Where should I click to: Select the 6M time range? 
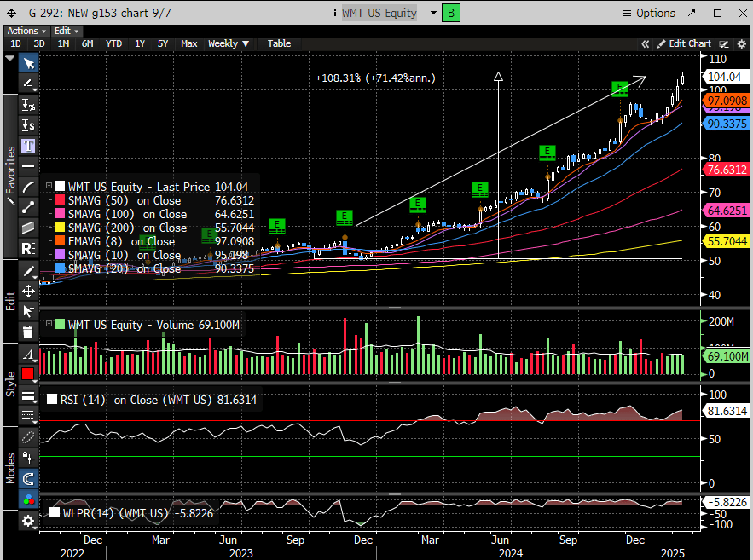[x=87, y=43]
